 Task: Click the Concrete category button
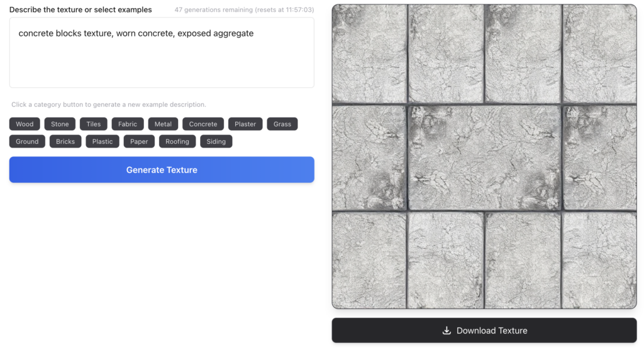click(203, 124)
